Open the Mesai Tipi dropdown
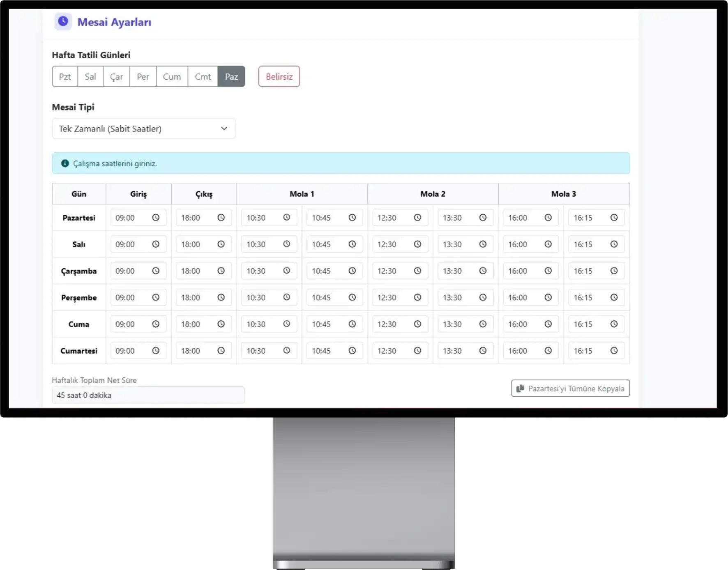728x570 pixels. tap(143, 129)
